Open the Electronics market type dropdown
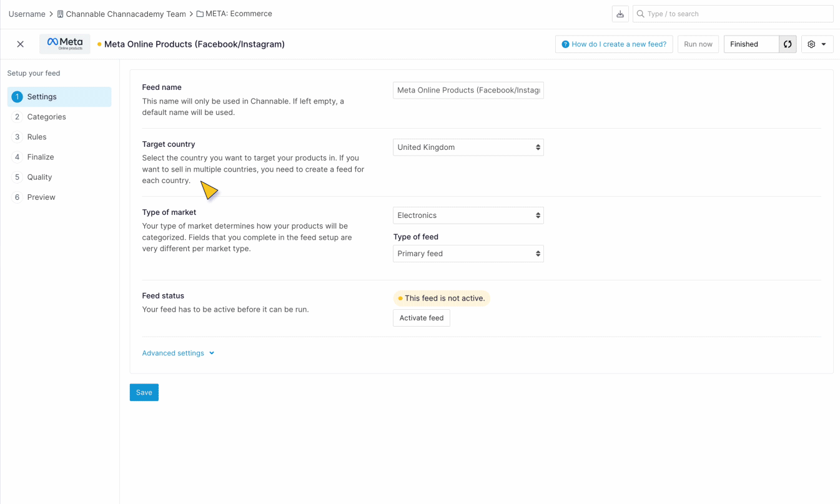 point(468,215)
